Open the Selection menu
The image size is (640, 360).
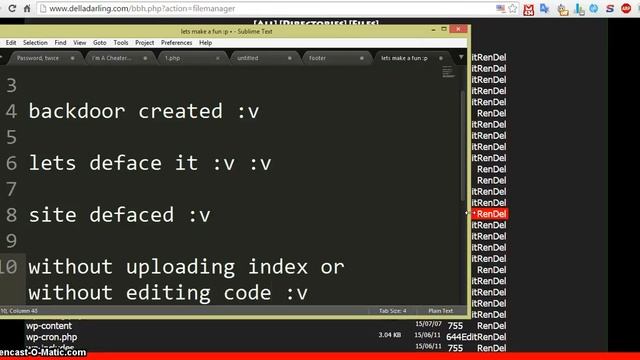pyautogui.click(x=35, y=42)
